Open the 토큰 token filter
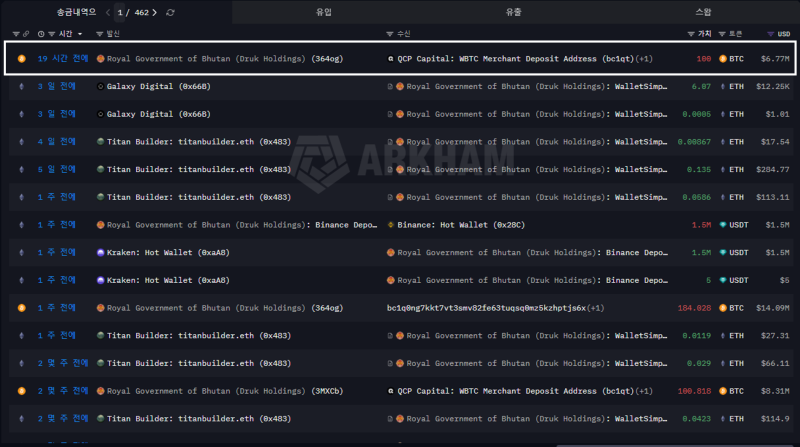800x447 pixels. click(722, 34)
